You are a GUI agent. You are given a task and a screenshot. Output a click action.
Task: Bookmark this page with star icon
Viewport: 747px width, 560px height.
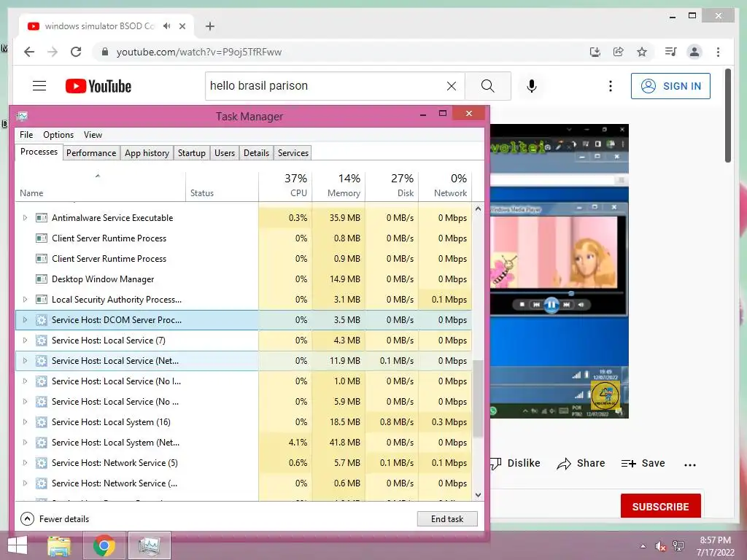pos(642,52)
